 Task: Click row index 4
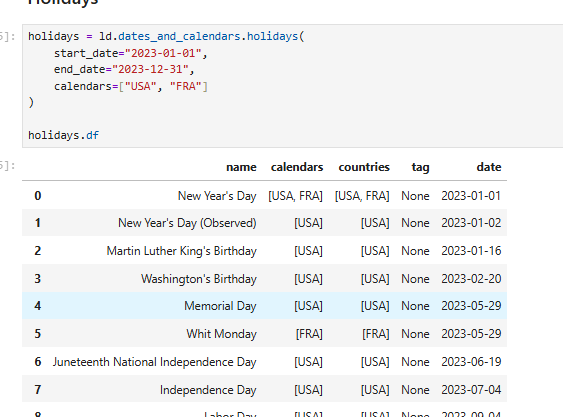38,306
